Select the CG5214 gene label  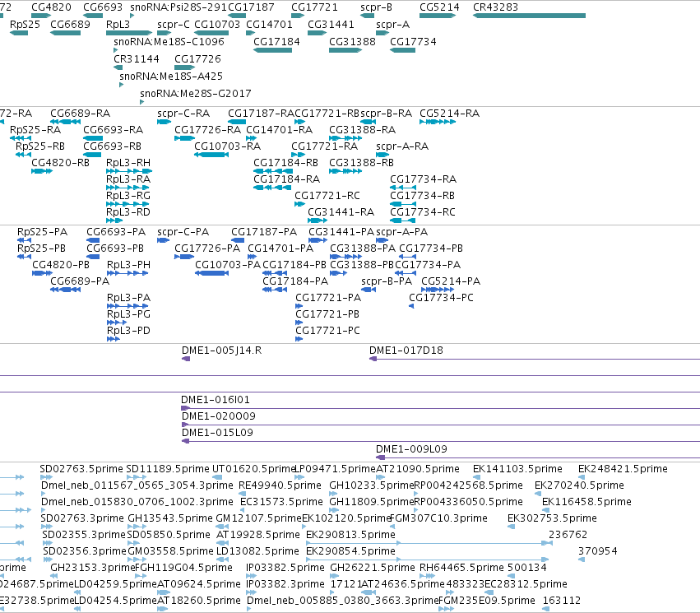pyautogui.click(x=439, y=7)
